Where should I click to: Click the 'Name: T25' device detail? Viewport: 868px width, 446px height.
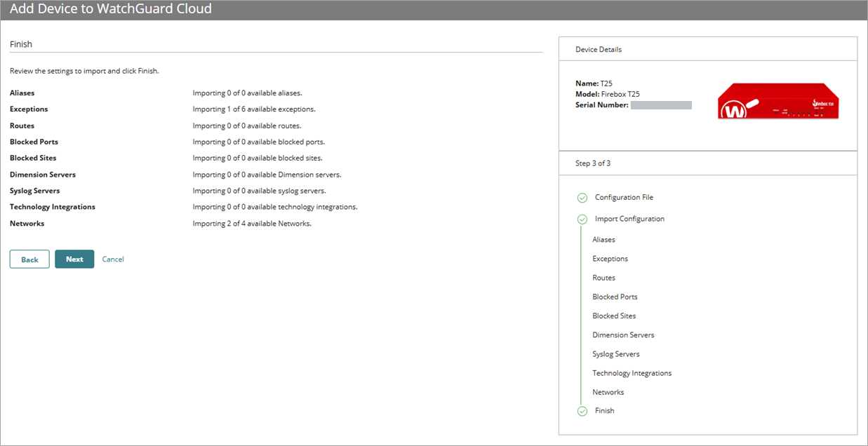[x=594, y=83]
